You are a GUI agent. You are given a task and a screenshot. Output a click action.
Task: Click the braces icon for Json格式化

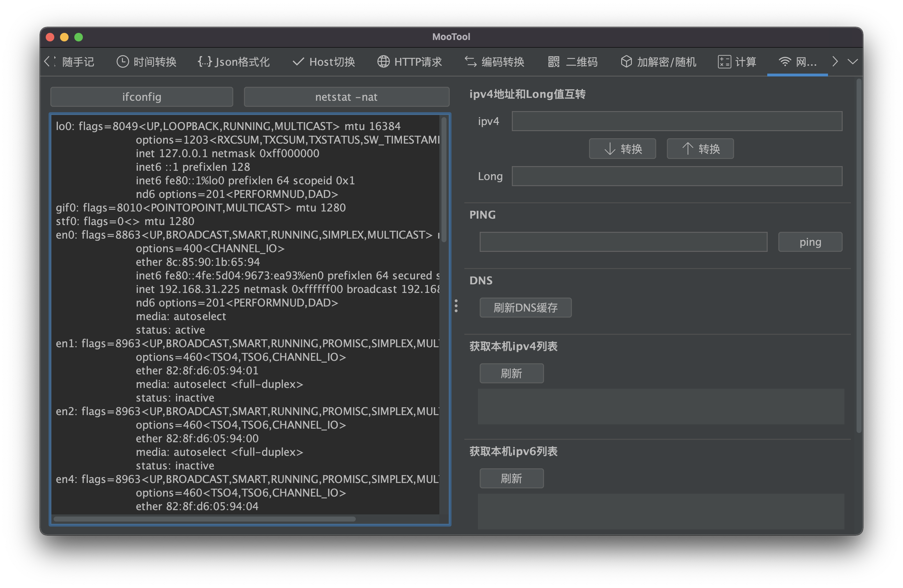(x=205, y=61)
